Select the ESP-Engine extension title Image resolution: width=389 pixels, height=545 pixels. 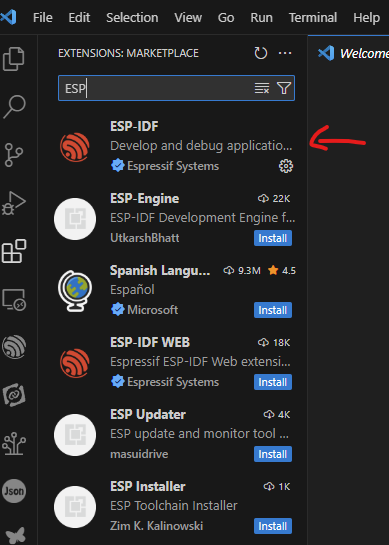coord(145,198)
